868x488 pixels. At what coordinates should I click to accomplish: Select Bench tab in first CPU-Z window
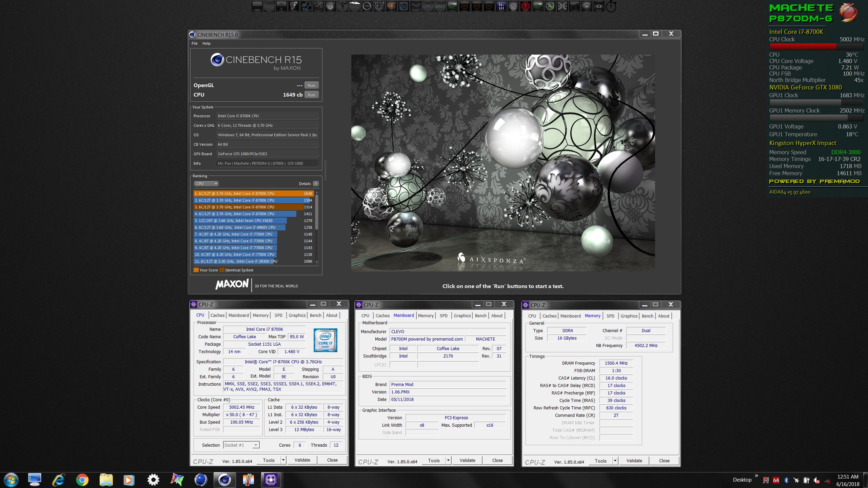(315, 315)
